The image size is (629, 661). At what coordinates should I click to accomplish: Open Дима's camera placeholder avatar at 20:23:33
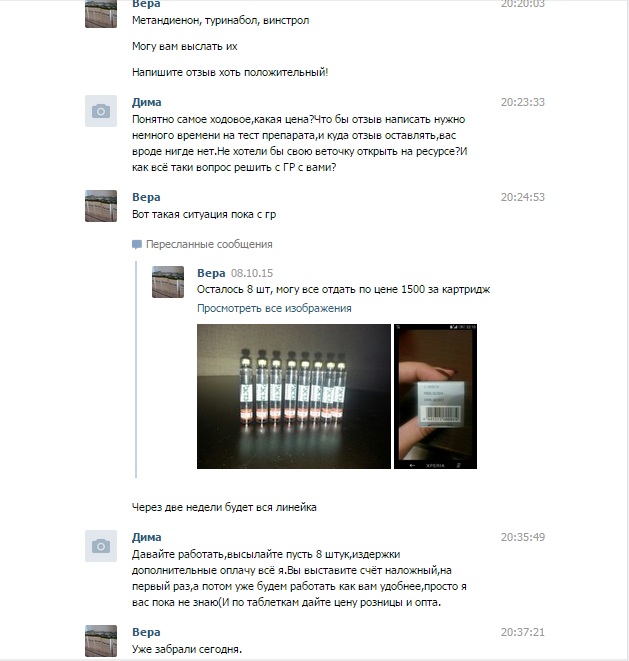coord(101,111)
